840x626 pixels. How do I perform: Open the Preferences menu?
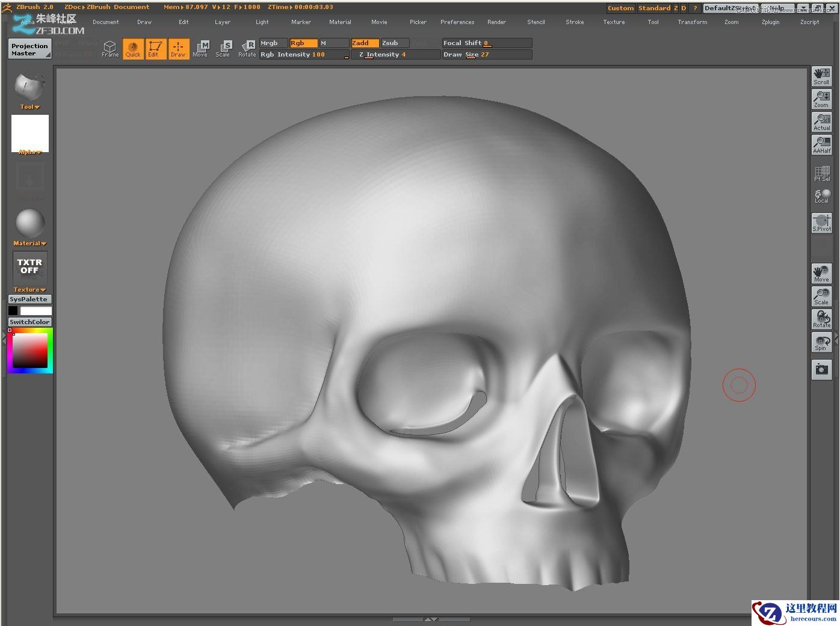click(457, 22)
